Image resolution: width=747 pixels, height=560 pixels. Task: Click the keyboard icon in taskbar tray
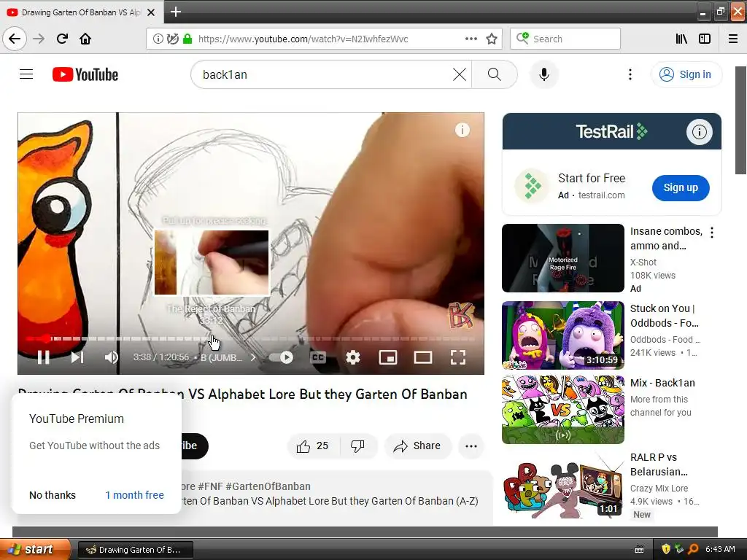pos(639,550)
